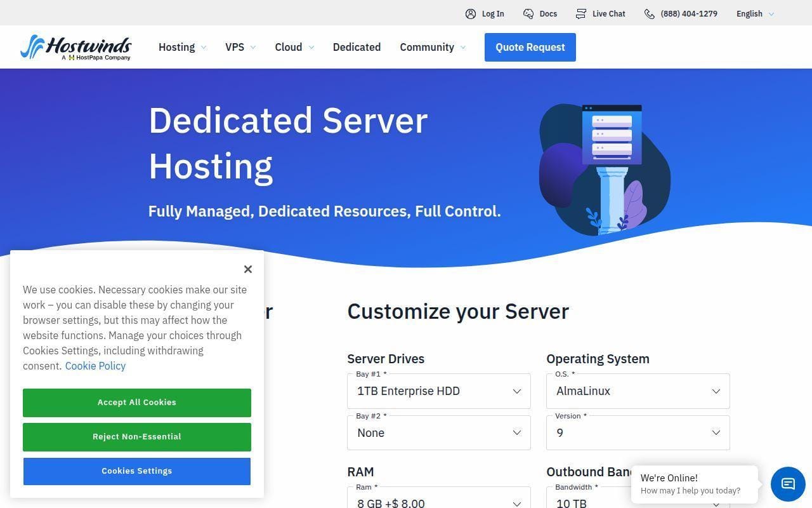
Task: Click the Operating System label
Action: point(598,359)
